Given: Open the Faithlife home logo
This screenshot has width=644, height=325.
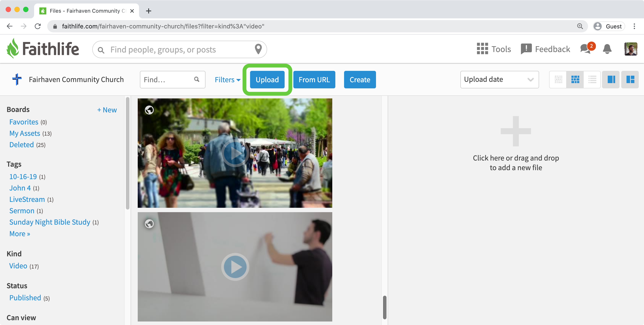Looking at the screenshot, I should point(43,49).
